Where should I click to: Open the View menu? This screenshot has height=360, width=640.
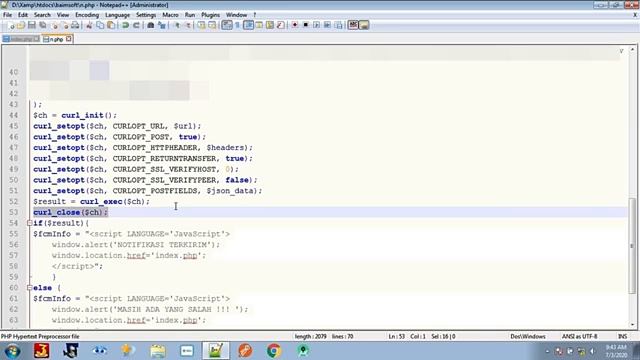point(62,15)
